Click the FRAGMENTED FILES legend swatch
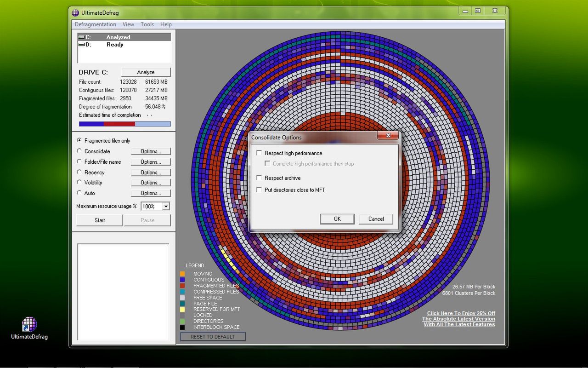 182,286
